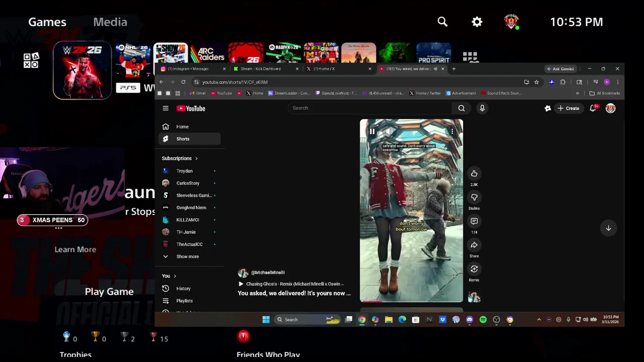Open TH Jamie subscription channel
This screenshot has width=644, height=362.
tap(189, 232)
